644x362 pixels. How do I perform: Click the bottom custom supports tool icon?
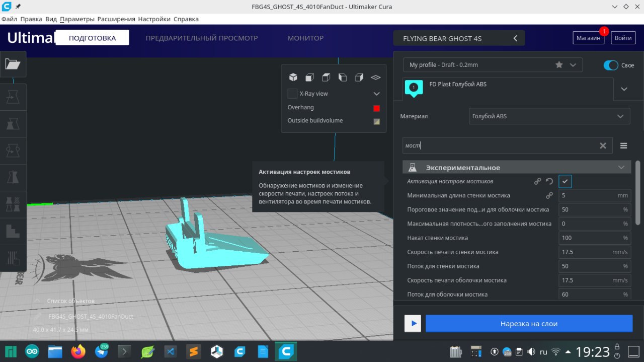click(x=13, y=258)
